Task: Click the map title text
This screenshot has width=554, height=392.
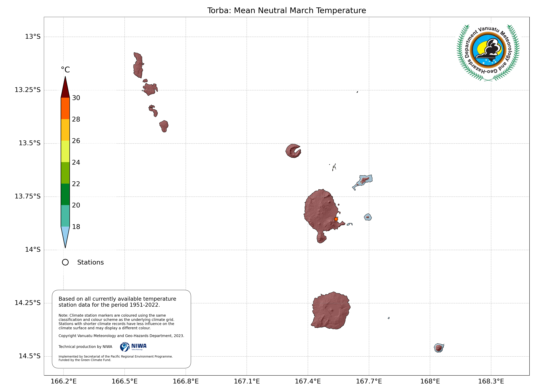Action: [286, 10]
